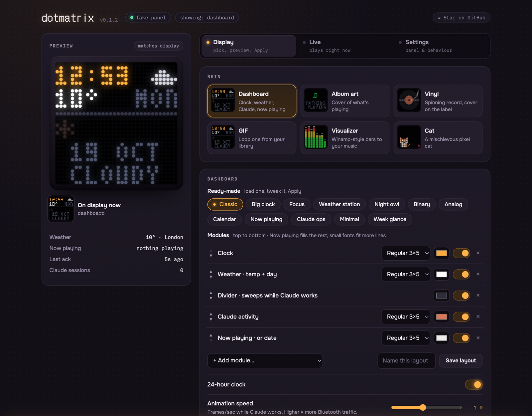The height and width of the screenshot is (416, 532).
Task: Toggle the Weather temp + day switch
Action: pyautogui.click(x=462, y=274)
